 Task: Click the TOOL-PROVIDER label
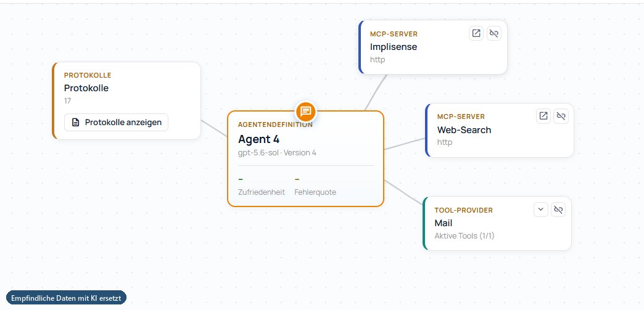464,210
